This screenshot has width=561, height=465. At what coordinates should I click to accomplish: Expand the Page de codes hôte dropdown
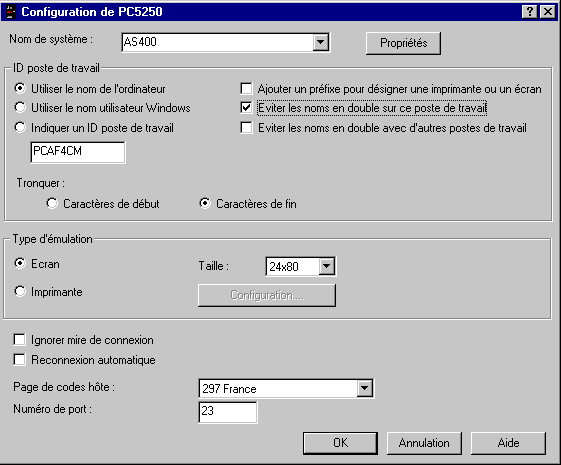pyautogui.click(x=365, y=388)
